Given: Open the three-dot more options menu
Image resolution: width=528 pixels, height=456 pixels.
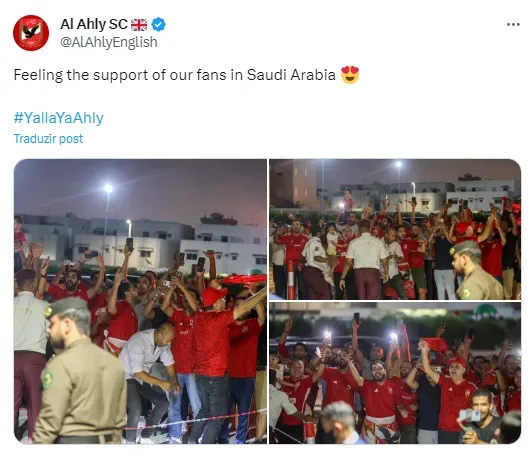Looking at the screenshot, I should [513, 25].
